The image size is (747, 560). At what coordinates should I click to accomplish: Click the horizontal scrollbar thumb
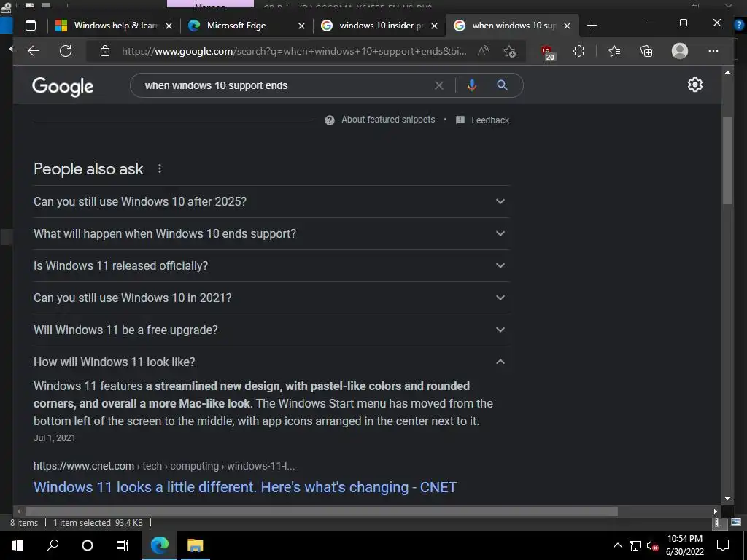(321, 511)
